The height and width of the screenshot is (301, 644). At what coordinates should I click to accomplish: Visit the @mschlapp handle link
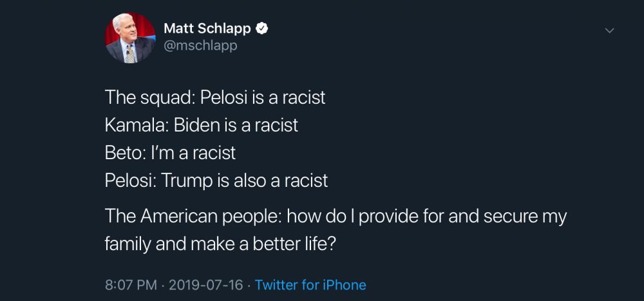200,46
